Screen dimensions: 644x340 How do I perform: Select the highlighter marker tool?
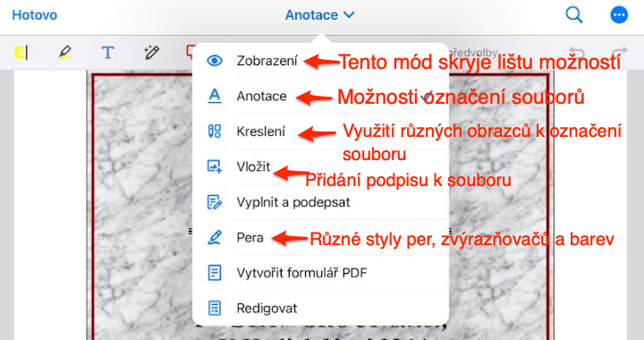64,53
